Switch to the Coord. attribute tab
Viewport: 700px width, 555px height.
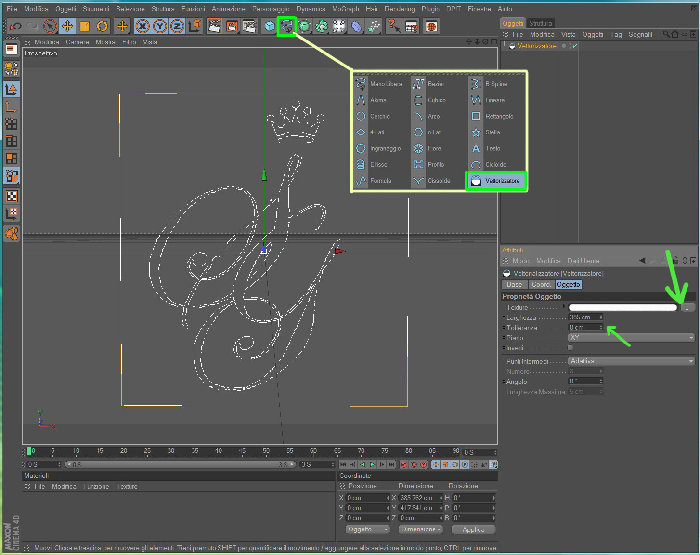(x=541, y=284)
